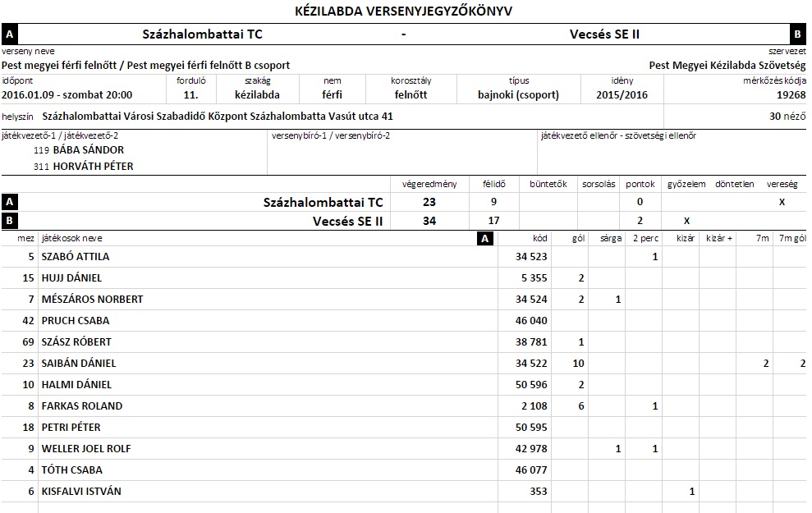Click the kód column header
The height and width of the screenshot is (513, 812).
tap(539, 239)
